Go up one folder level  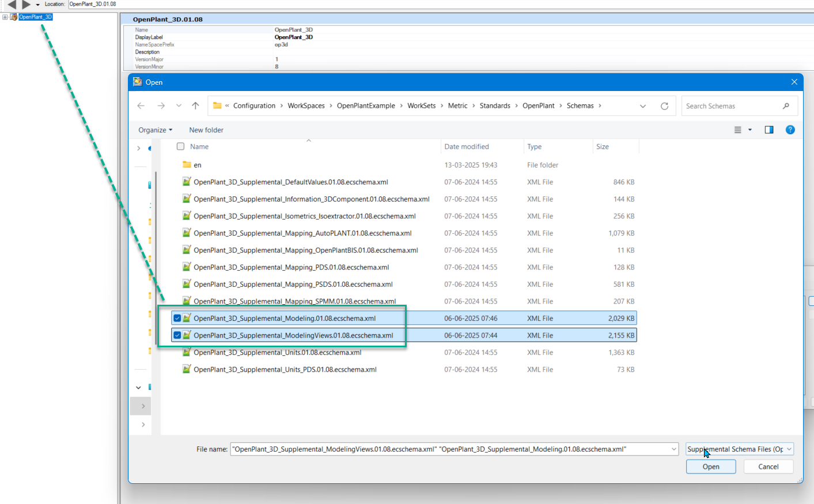pyautogui.click(x=196, y=106)
